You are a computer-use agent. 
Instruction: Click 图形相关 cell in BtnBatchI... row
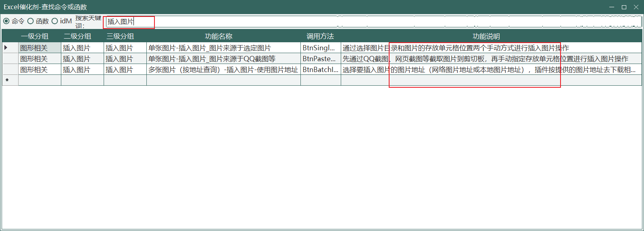coord(40,69)
